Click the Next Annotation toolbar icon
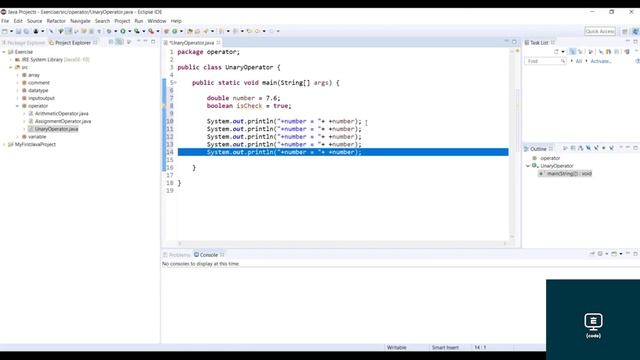The width and height of the screenshot is (640, 360). (x=221, y=31)
